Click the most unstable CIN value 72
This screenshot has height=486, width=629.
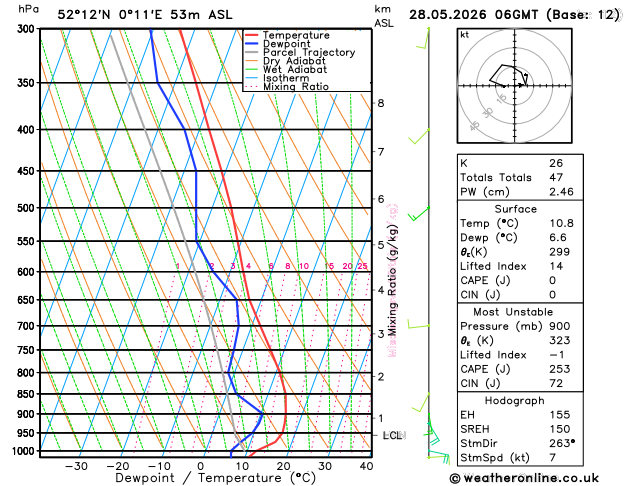(556, 383)
